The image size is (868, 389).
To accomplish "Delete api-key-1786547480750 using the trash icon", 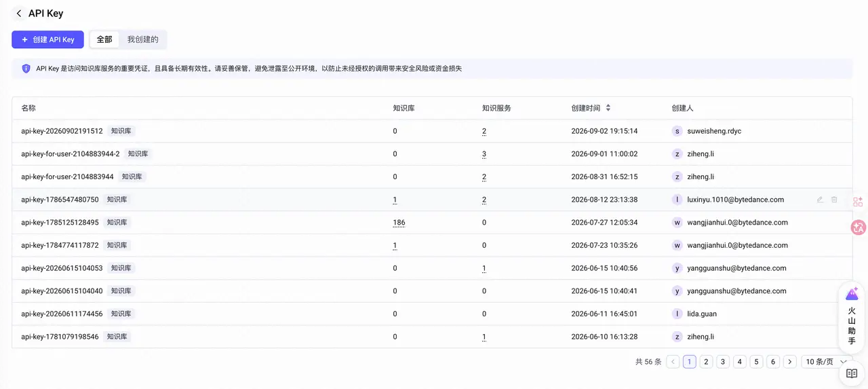I will (x=834, y=200).
